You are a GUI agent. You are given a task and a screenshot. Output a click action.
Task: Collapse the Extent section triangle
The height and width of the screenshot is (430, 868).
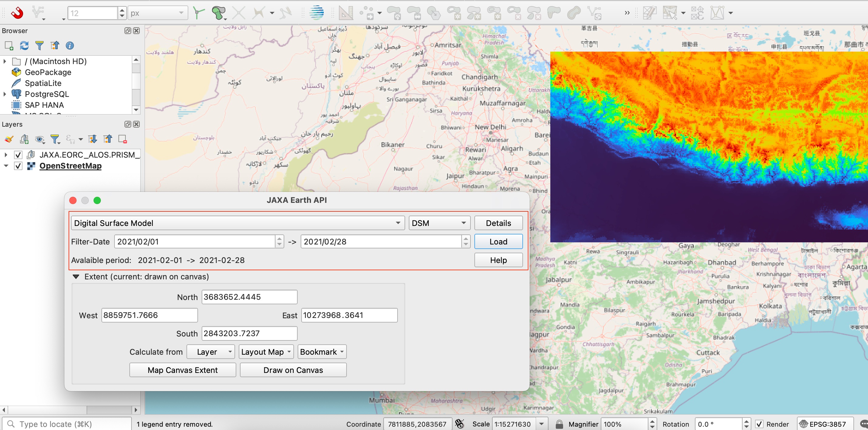(x=76, y=277)
